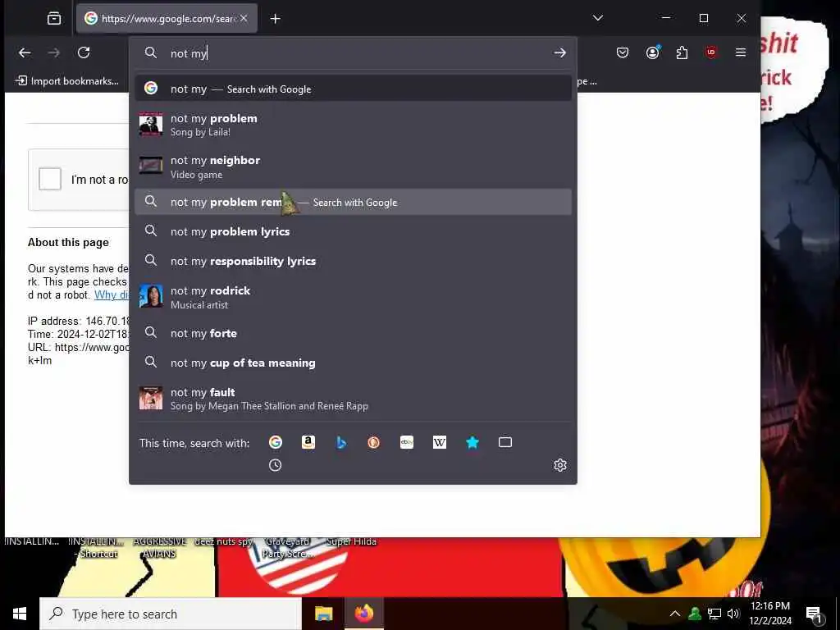Open network icon in system tray
The width and height of the screenshot is (840, 630).
714,614
